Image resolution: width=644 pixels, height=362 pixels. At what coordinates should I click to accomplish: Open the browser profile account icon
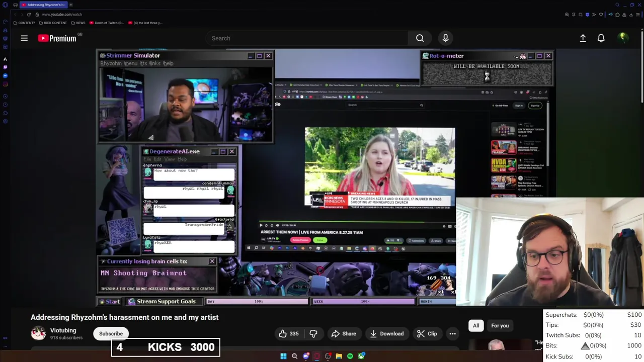point(624,15)
